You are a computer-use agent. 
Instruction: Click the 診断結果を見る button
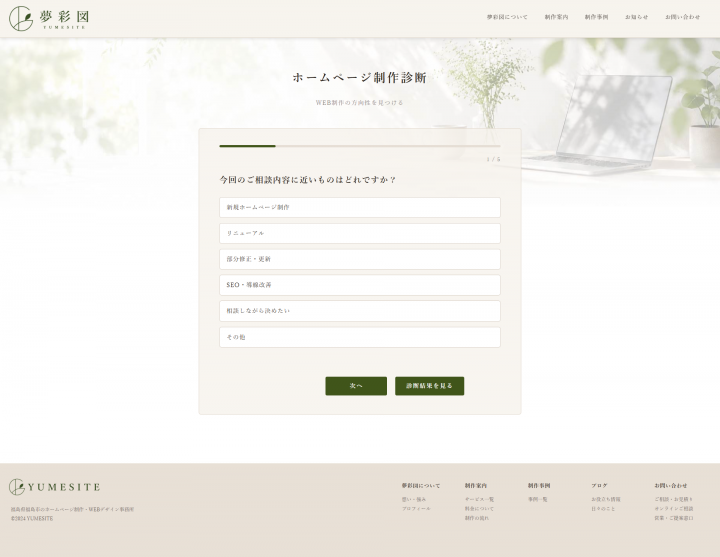point(429,386)
